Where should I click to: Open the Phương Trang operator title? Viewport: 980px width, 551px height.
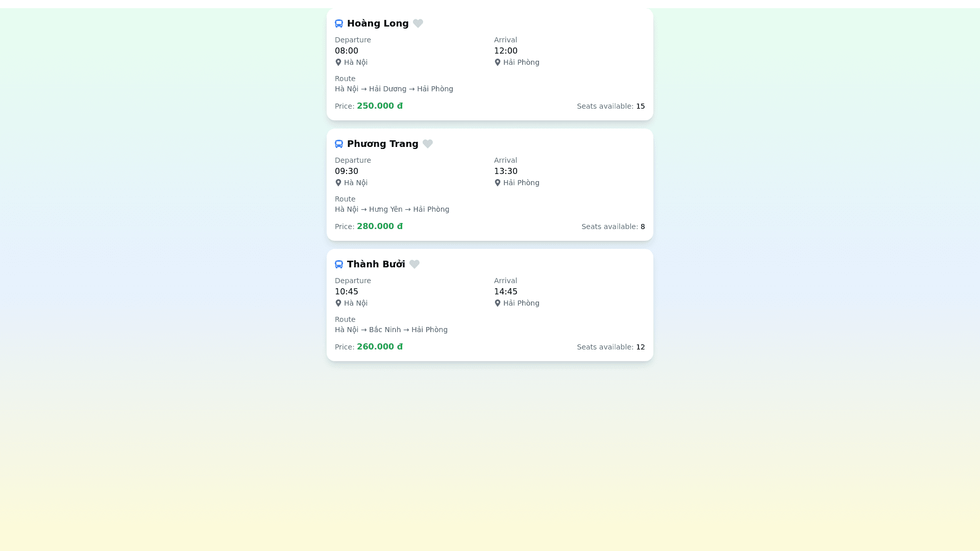382,144
